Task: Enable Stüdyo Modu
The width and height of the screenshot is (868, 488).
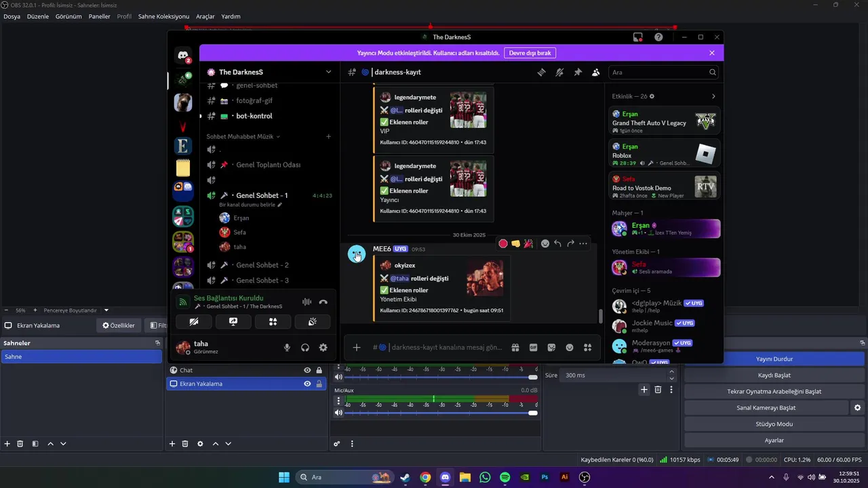Action: tap(774, 424)
